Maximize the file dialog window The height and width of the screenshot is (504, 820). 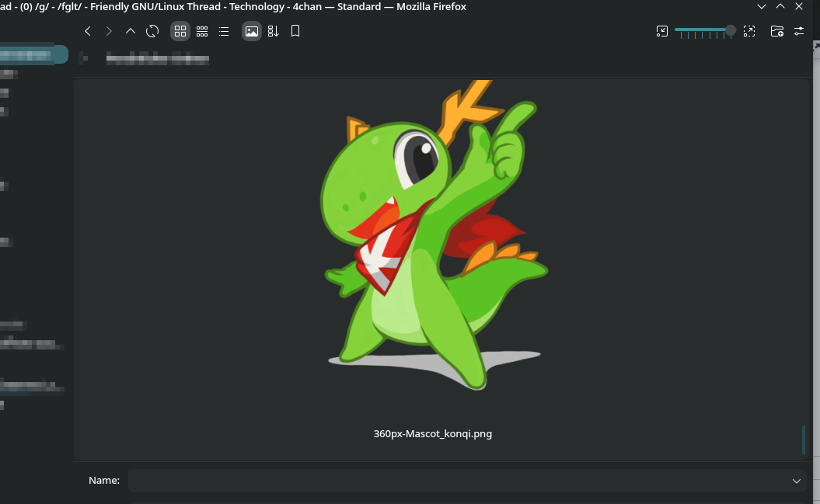[780, 7]
